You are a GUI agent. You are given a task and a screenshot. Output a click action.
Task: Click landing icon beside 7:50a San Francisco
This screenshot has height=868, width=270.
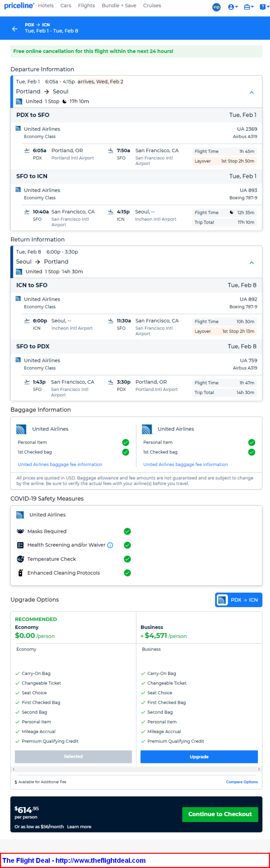[111, 151]
